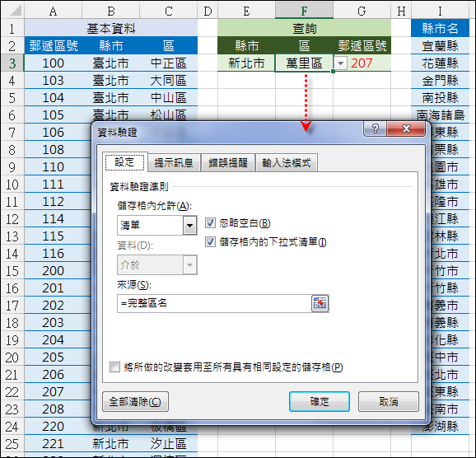This screenshot has height=458, width=476.
Task: Click the help question mark button in dialog
Action: tap(376, 129)
